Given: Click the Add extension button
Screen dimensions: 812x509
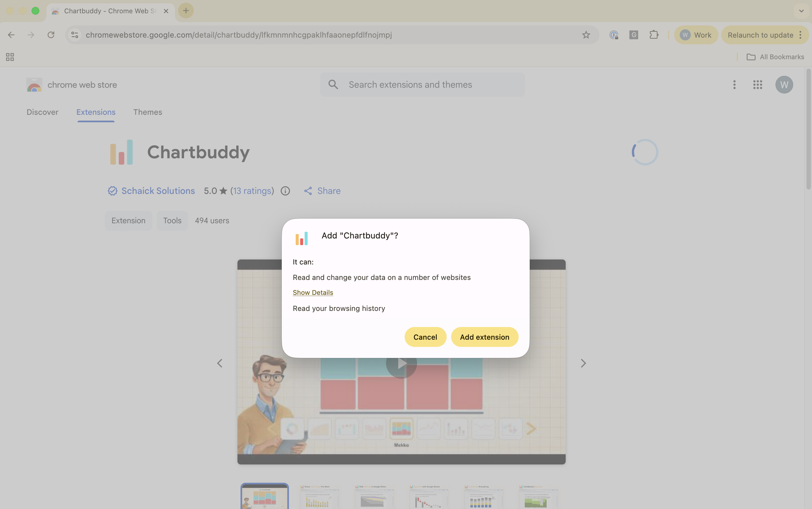Looking at the screenshot, I should point(484,337).
